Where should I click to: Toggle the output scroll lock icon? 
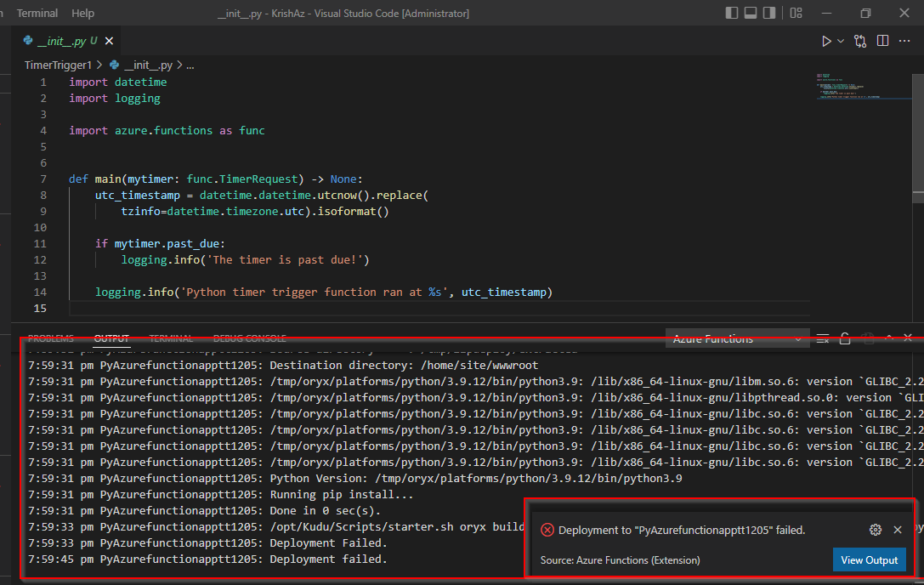tap(844, 338)
